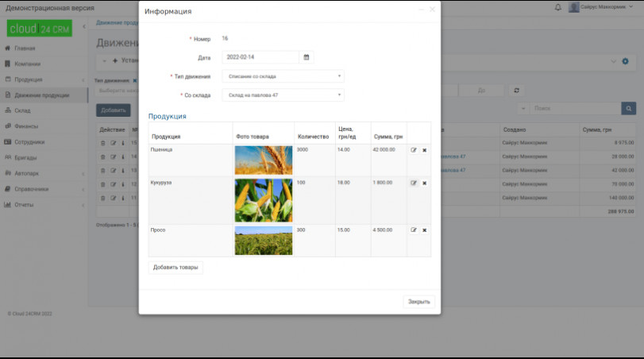Delete the Пшеница row with X icon

tap(424, 149)
